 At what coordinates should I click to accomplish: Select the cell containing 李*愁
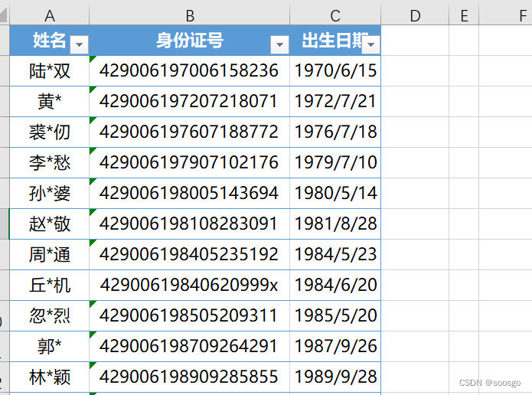pyautogui.click(x=50, y=162)
